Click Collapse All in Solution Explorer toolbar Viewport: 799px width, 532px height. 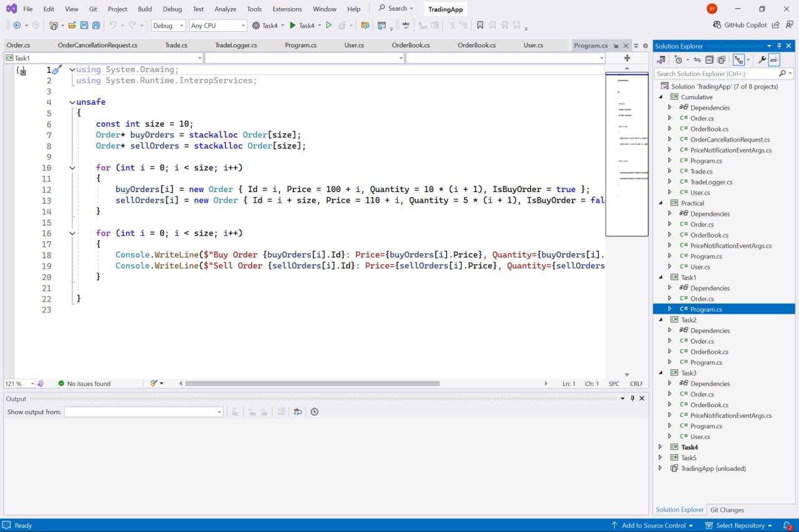point(709,60)
